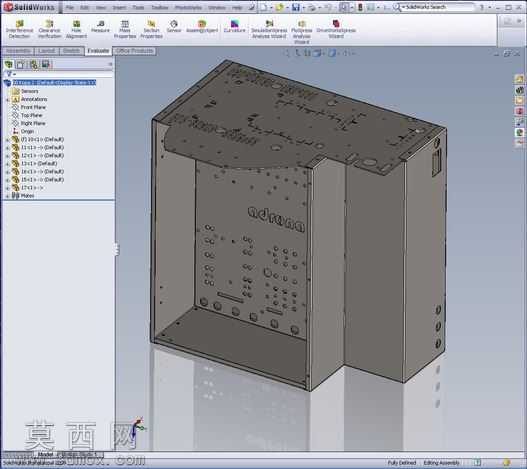Expand component 15<1>
The width and height of the screenshot is (527, 469).
[x=7, y=180]
